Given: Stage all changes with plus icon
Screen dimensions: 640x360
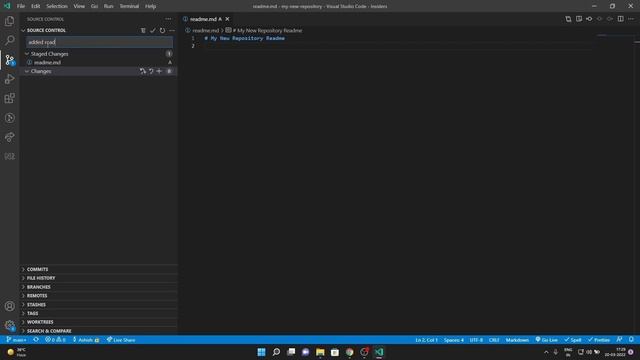Looking at the screenshot, I should click(159, 71).
